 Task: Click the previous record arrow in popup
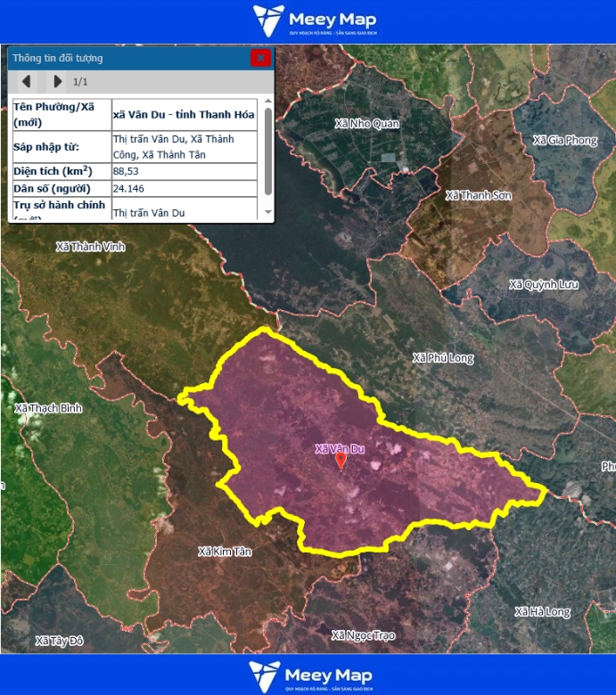click(27, 82)
